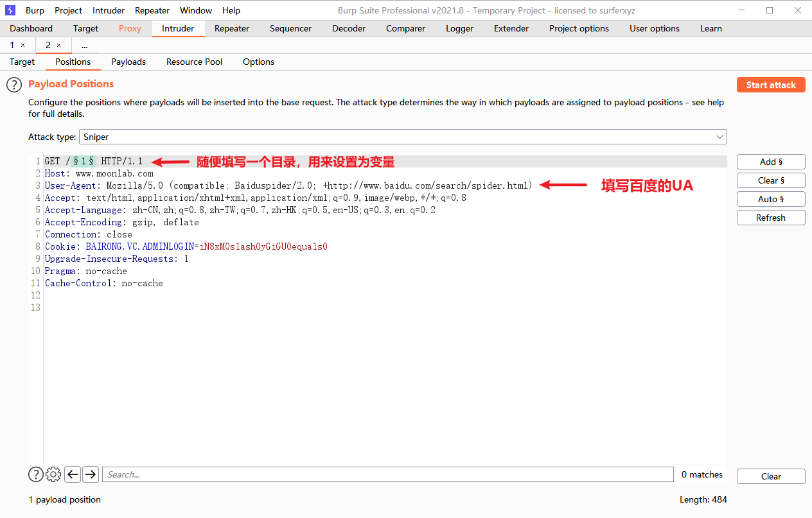Open the Intruder Target sub-tab
This screenshot has width=812, height=518.
(22, 62)
